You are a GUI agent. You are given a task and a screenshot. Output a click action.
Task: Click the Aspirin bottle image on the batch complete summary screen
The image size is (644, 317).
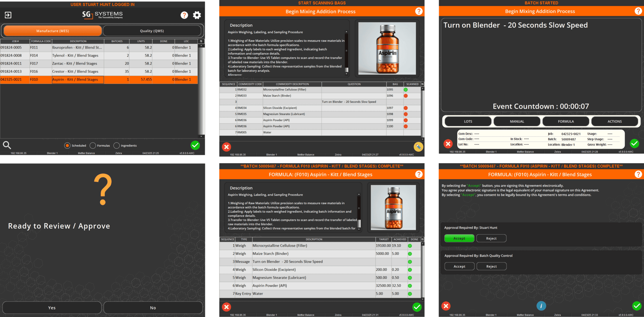click(393, 207)
